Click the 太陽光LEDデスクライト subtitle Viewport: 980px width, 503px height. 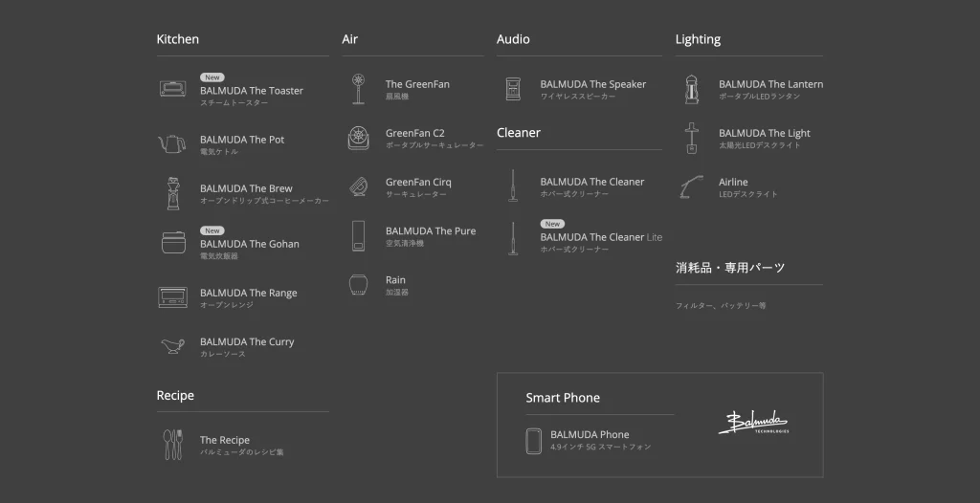tap(759, 145)
